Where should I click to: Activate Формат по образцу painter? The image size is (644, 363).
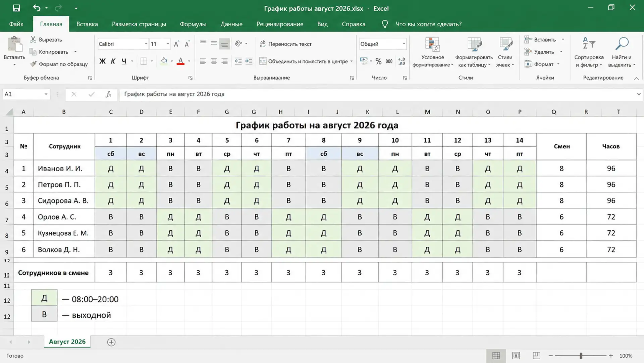point(59,64)
